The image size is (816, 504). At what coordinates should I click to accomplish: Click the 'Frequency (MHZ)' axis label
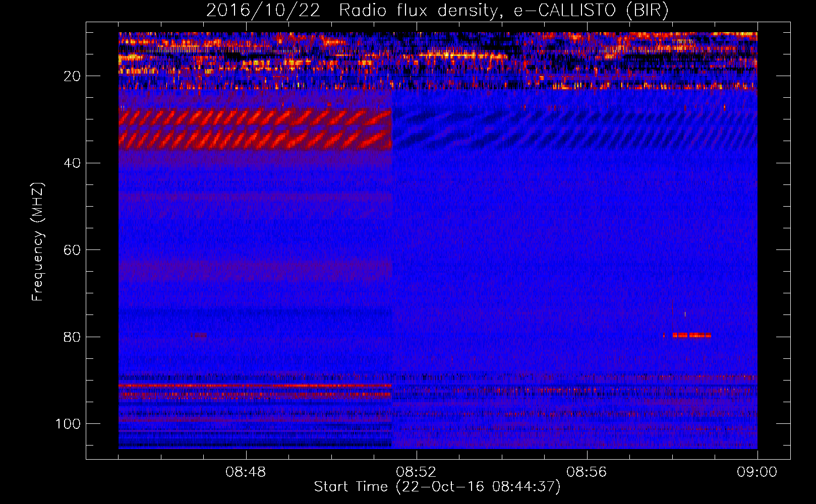pos(38,241)
